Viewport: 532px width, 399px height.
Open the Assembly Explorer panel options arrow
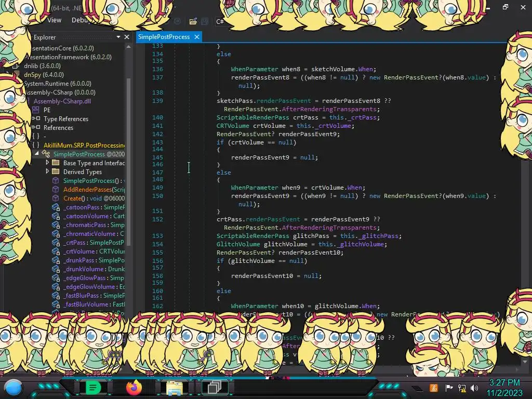point(118,37)
